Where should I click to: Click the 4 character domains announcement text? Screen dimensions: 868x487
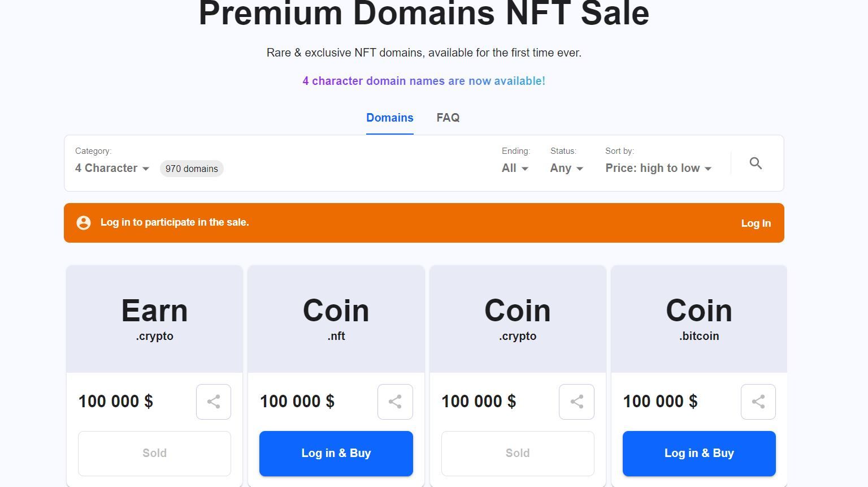click(x=424, y=81)
